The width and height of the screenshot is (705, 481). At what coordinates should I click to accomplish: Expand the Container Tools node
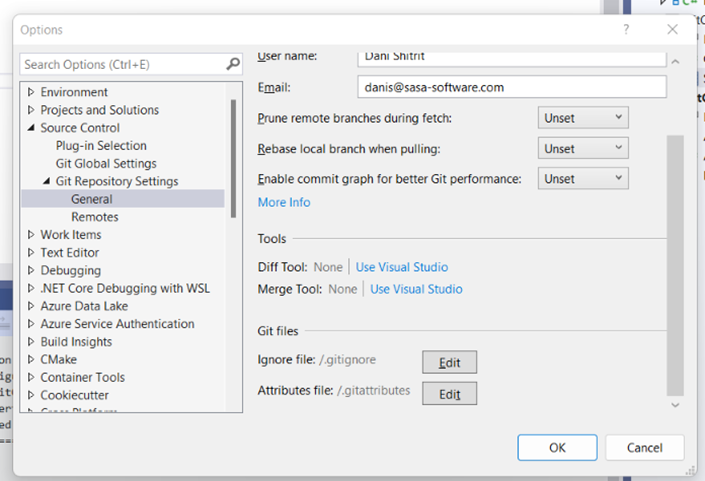tap(31, 377)
